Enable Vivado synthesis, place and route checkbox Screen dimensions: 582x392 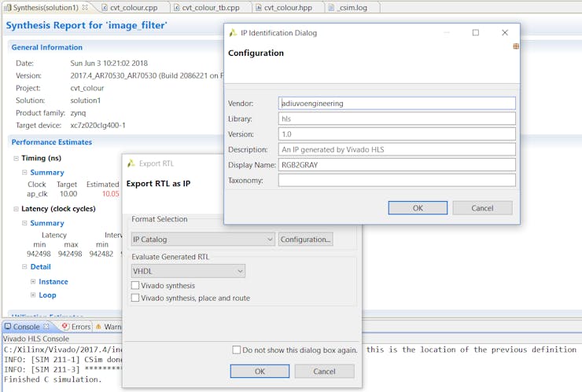135,298
